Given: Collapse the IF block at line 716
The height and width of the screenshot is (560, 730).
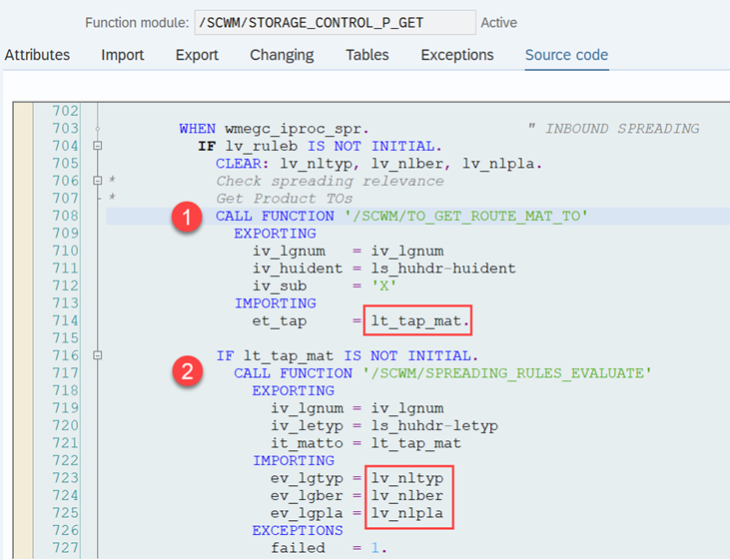Looking at the screenshot, I should (97, 355).
